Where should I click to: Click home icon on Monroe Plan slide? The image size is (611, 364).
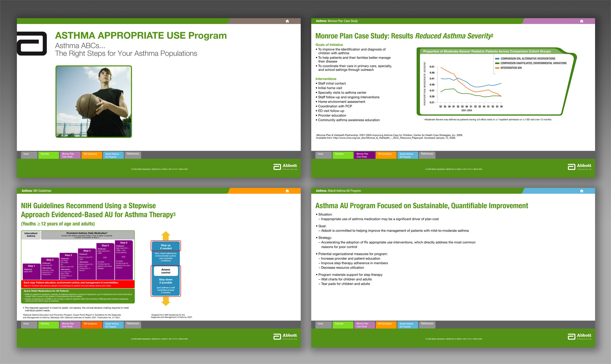(x=581, y=21)
